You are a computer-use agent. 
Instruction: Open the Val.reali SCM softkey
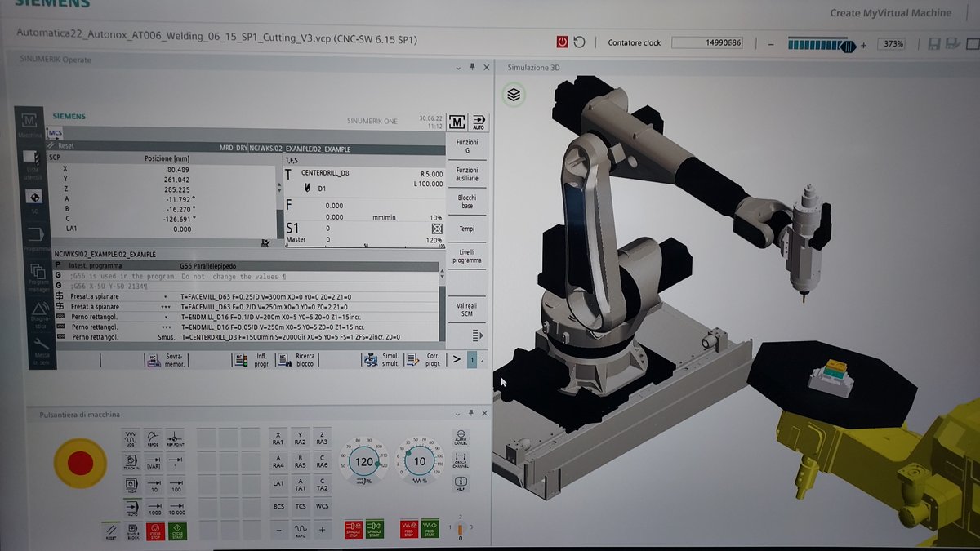tap(467, 309)
